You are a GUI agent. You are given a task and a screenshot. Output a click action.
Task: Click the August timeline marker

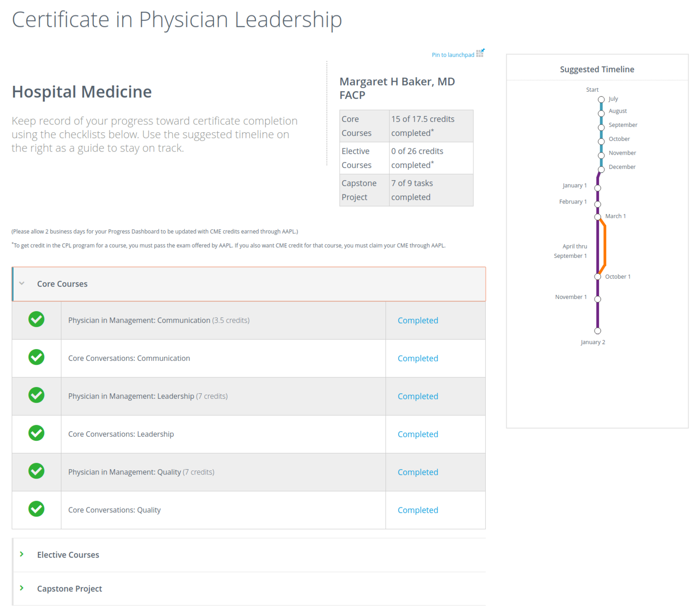click(x=601, y=113)
